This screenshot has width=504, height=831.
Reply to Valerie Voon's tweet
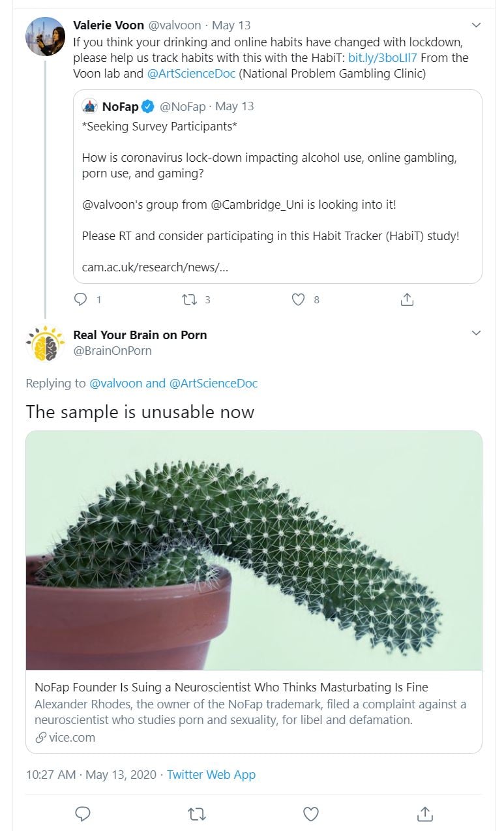[x=81, y=299]
